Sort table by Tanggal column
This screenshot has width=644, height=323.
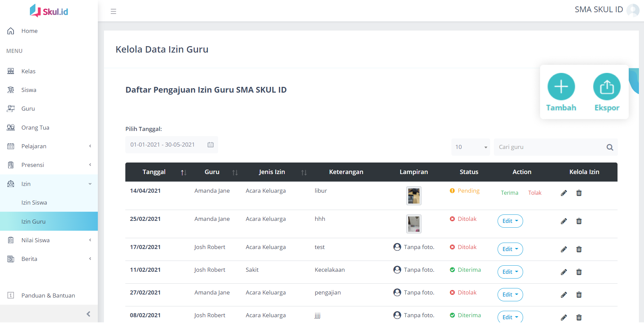183,172
